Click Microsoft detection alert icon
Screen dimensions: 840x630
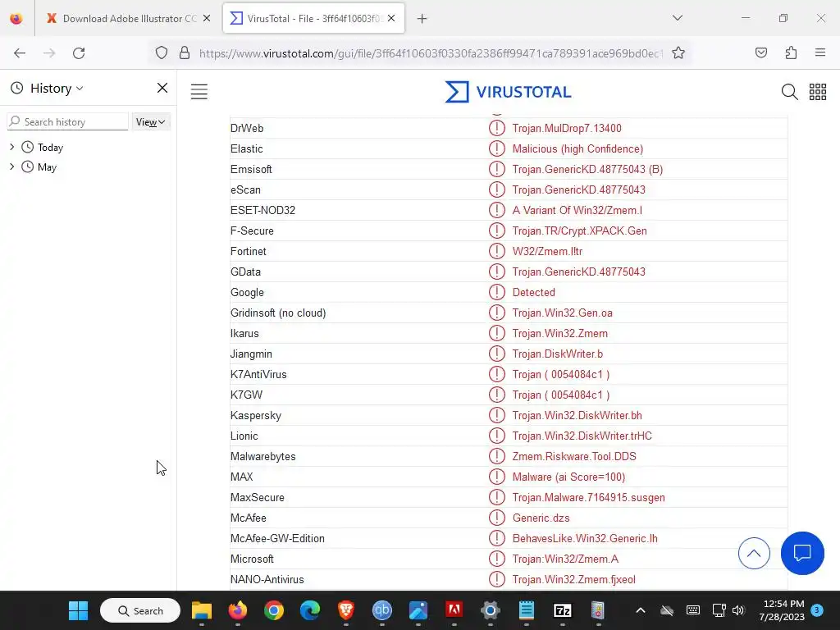tap(496, 559)
